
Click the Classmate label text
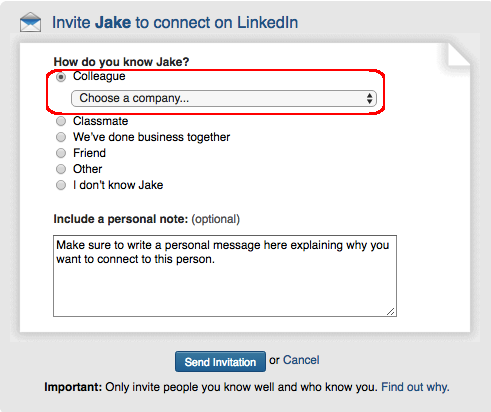tap(101, 121)
